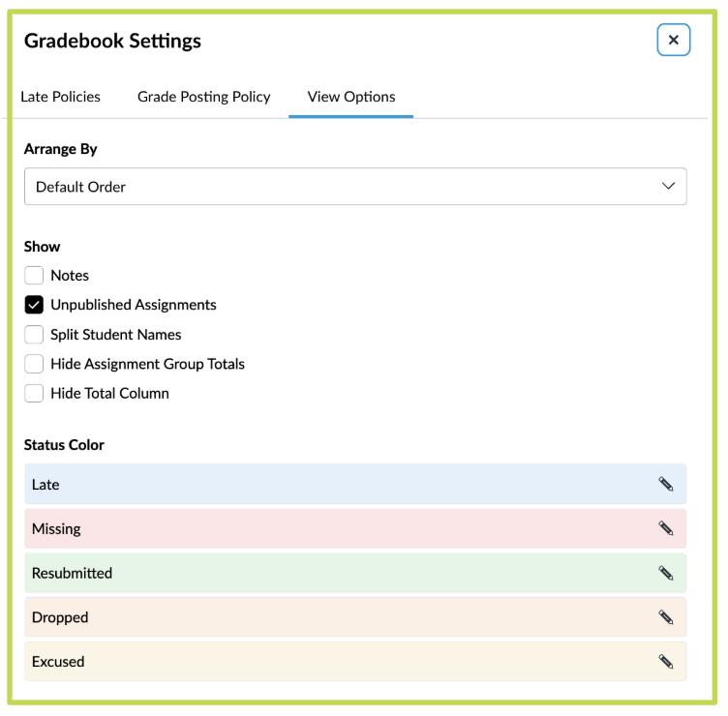
Task: Enable the Hide Total Column checkbox
Action: click(35, 394)
